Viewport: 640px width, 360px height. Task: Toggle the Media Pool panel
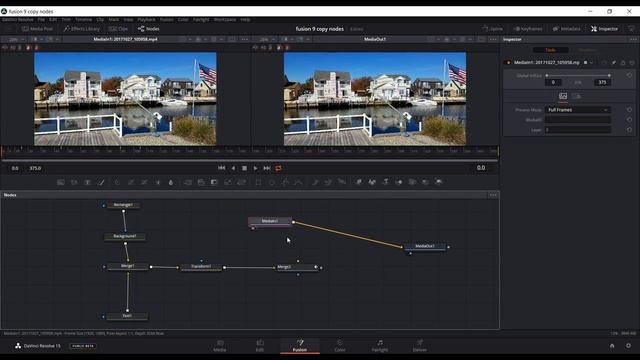point(37,29)
